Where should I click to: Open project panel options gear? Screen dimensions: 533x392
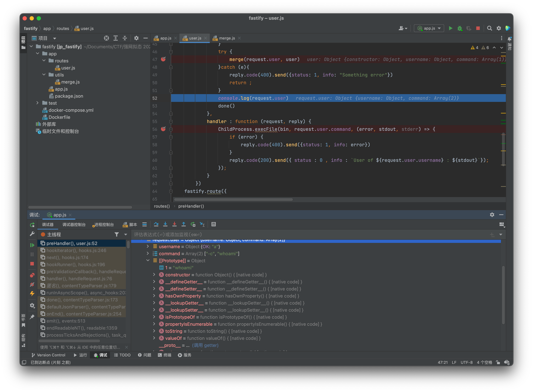(x=136, y=38)
